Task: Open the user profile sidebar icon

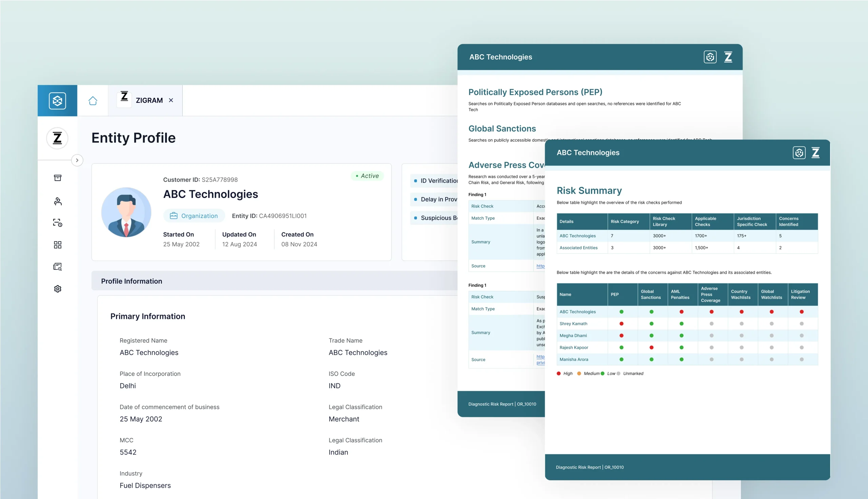Action: coord(58,201)
